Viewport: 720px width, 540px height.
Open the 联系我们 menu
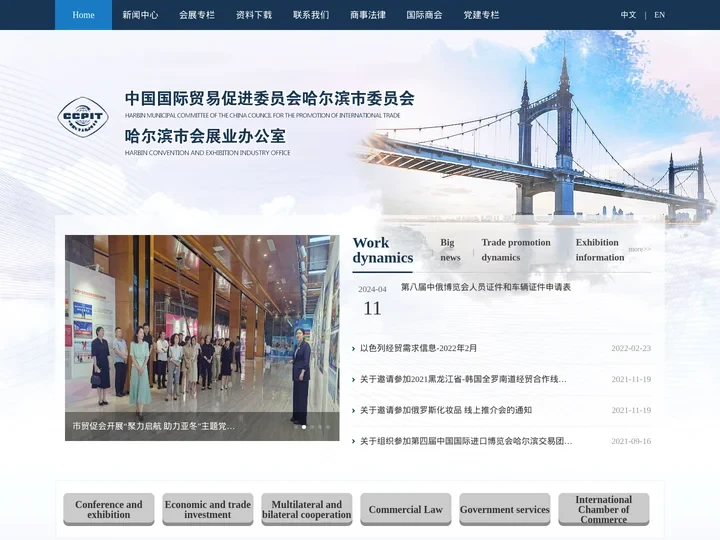(x=311, y=15)
